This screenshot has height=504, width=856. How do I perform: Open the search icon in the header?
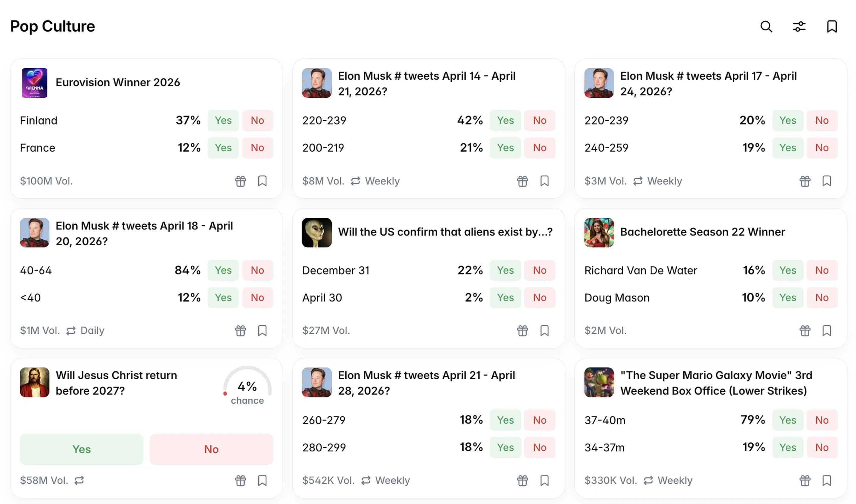766,27
